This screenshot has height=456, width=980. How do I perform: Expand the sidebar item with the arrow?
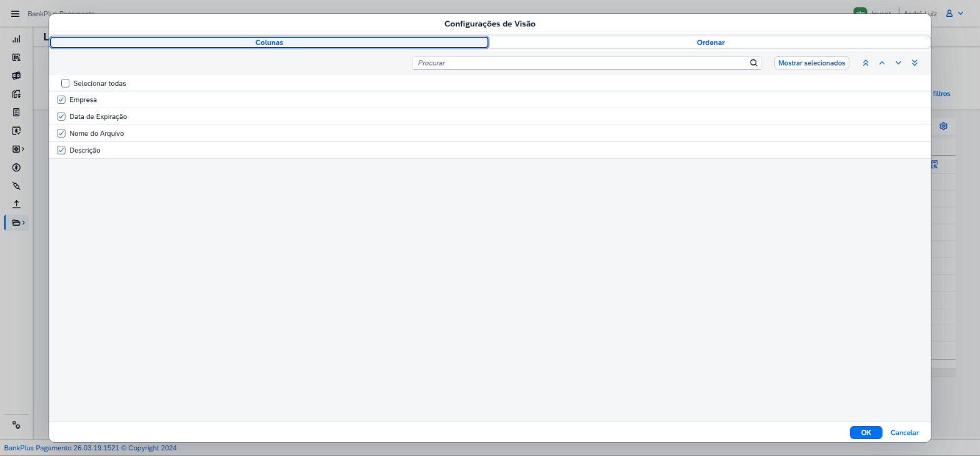click(x=19, y=149)
